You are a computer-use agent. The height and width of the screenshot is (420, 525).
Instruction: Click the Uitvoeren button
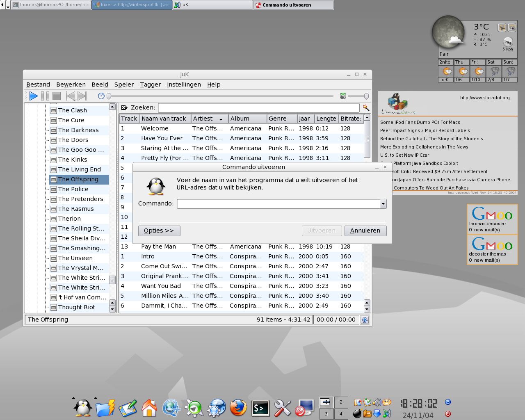coord(322,231)
